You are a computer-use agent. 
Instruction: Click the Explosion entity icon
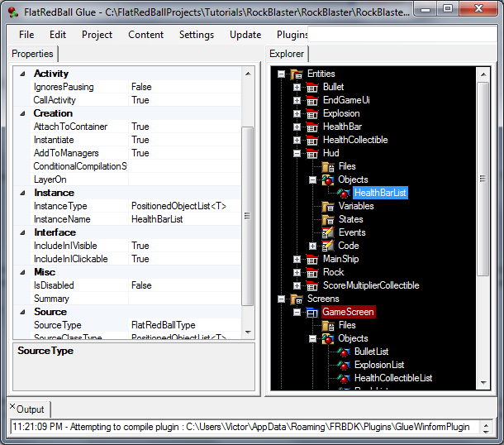[312, 113]
